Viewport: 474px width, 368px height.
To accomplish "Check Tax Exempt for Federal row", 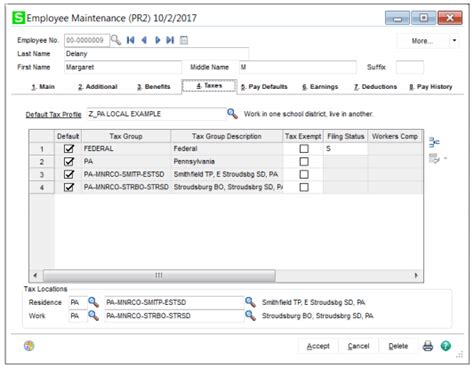I will tap(304, 149).
